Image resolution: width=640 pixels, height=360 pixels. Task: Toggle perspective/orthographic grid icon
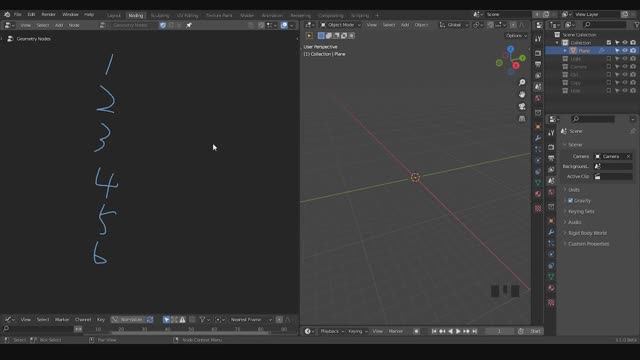coord(522,119)
